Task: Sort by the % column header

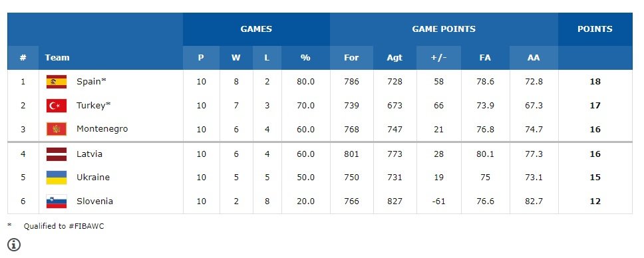Action: pyautogui.click(x=305, y=58)
